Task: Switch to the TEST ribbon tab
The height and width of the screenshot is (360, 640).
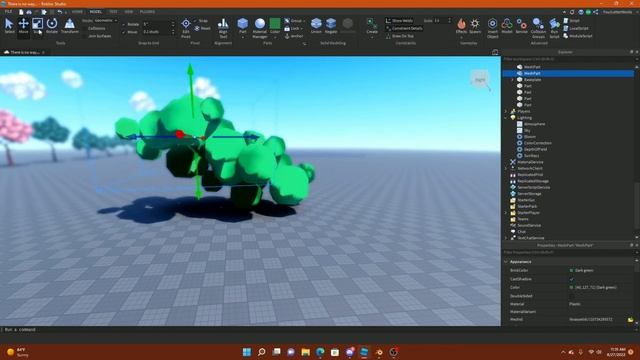Action: (x=113, y=12)
